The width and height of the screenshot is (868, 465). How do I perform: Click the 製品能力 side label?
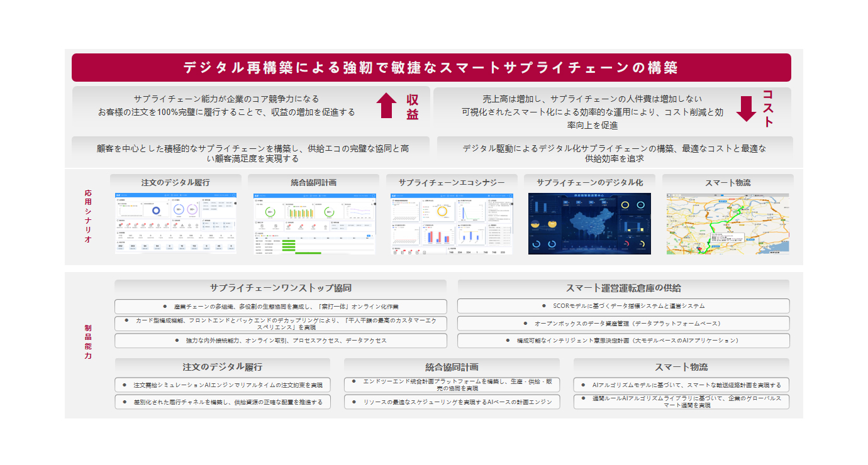click(88, 342)
